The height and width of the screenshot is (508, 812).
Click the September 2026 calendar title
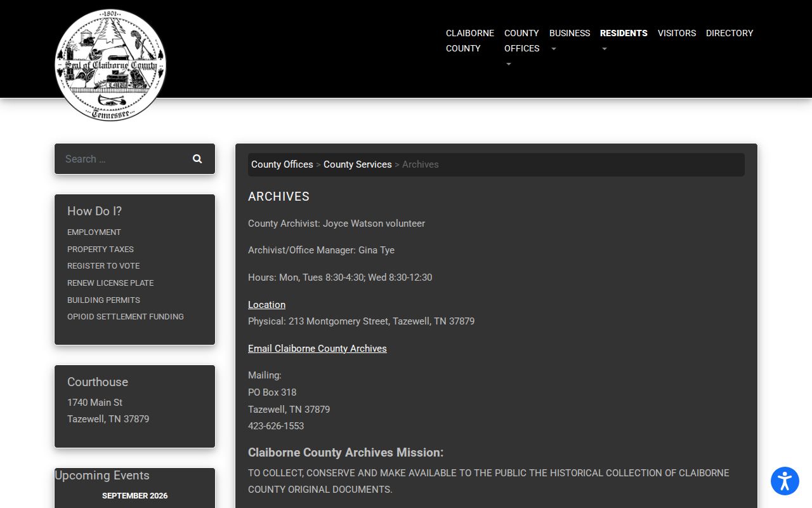tap(135, 496)
